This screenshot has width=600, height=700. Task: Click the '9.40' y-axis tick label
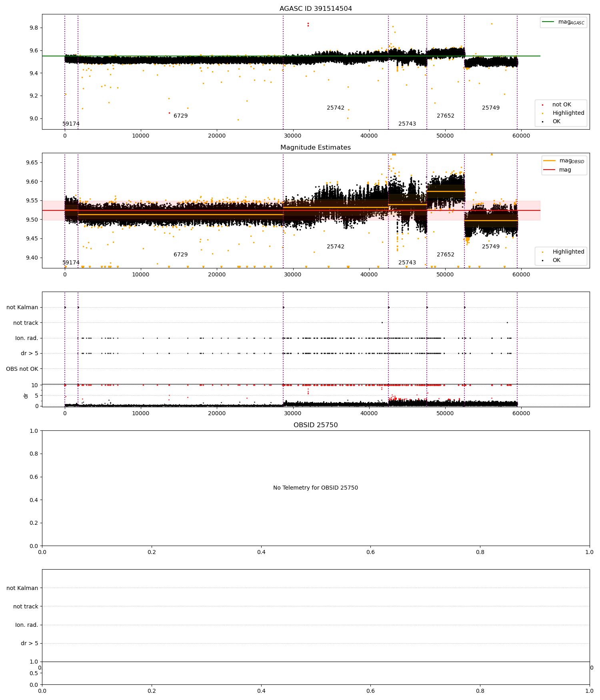[x=32, y=258]
